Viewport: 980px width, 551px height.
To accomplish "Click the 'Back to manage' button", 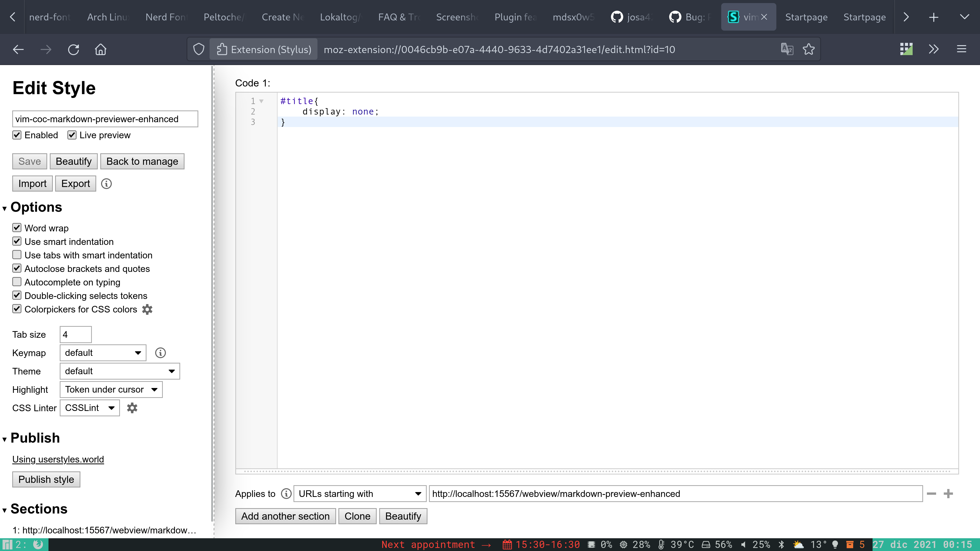I will tap(142, 161).
